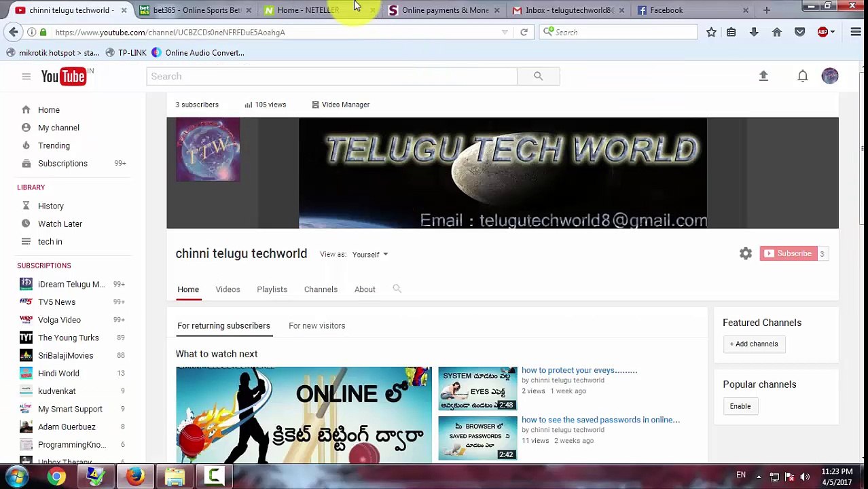Open Firefox downloads arrow
The height and width of the screenshot is (489, 868).
pyautogui.click(x=754, y=32)
